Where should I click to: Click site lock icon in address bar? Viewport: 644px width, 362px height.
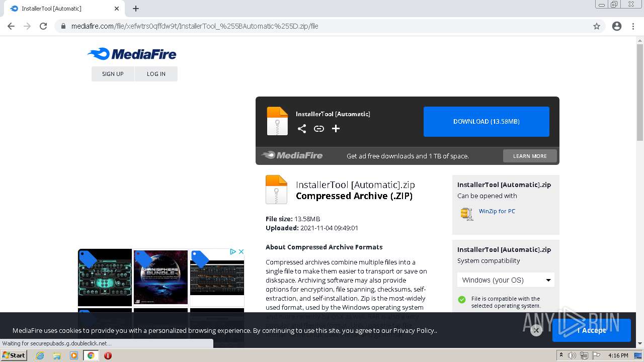[63, 26]
